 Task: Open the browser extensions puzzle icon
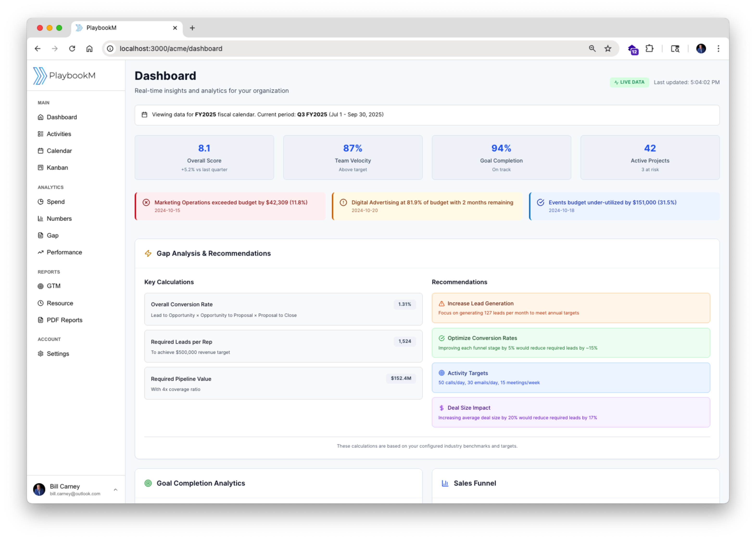[650, 49]
